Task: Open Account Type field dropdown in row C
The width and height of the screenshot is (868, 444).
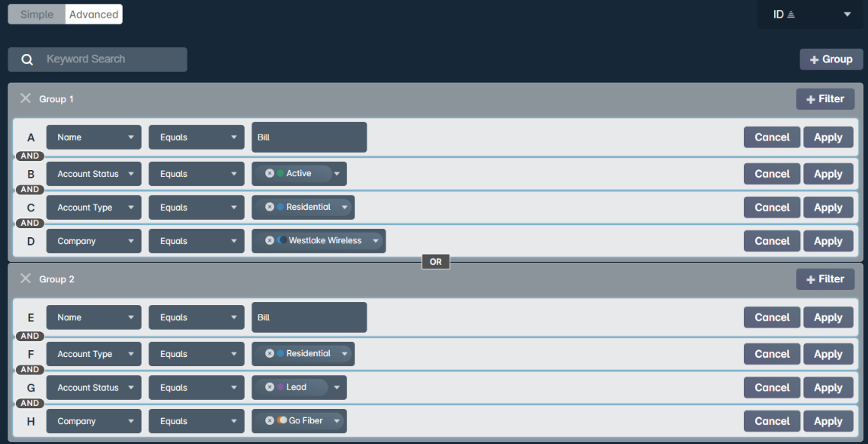Action: pyautogui.click(x=94, y=208)
